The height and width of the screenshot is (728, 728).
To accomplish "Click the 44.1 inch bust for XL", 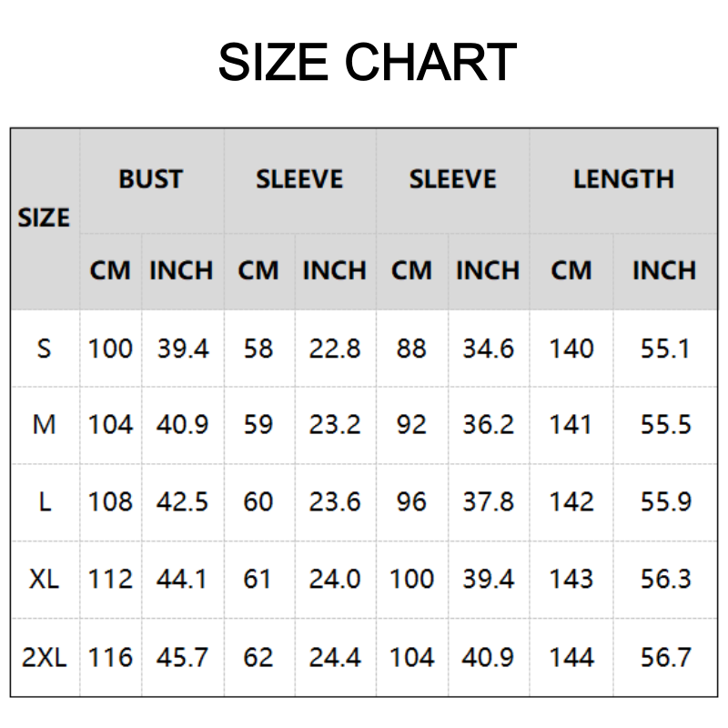I will [x=182, y=580].
